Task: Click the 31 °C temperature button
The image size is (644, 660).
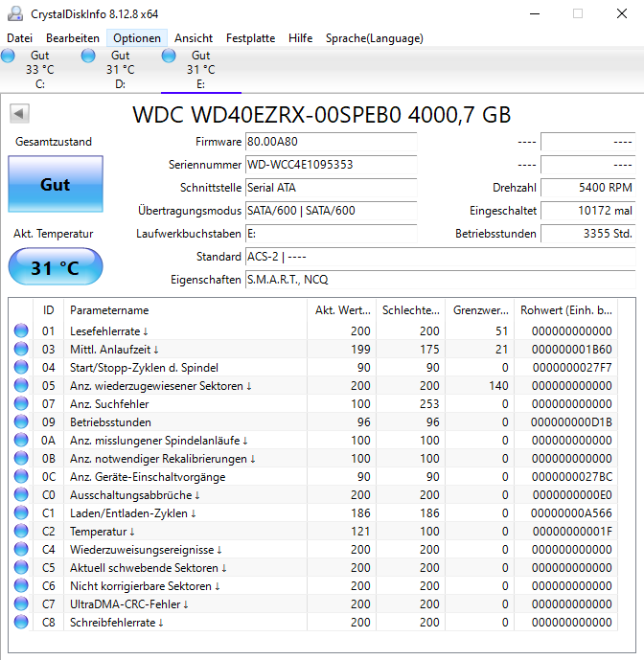Action: (56, 267)
